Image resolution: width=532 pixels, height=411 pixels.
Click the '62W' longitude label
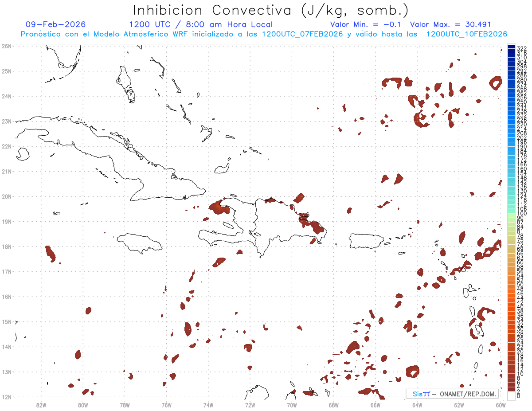(459, 404)
